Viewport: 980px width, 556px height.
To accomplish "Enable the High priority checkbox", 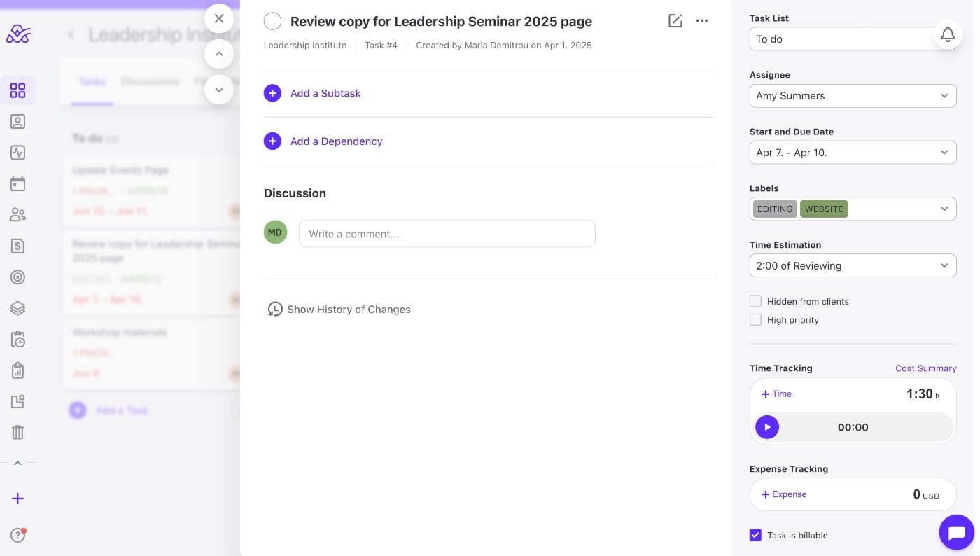I will click(755, 320).
